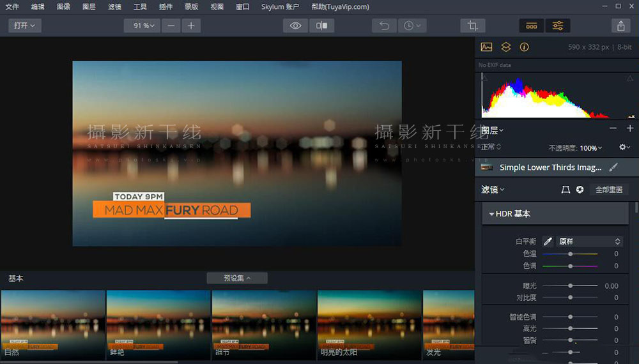Open the 窗口 menu
639x364 pixels.
pos(242,6)
